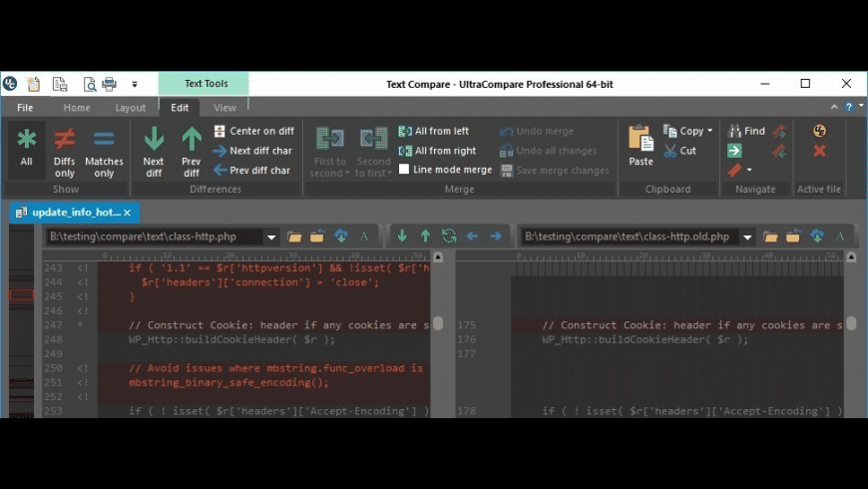Open left file path dropdown
Image resolution: width=868 pixels, height=489 pixels.
click(271, 238)
